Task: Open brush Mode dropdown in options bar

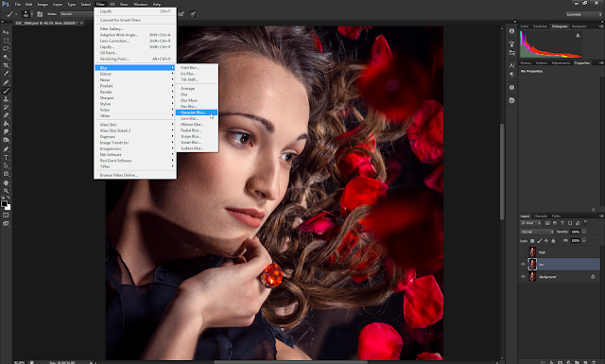Action: [x=77, y=14]
